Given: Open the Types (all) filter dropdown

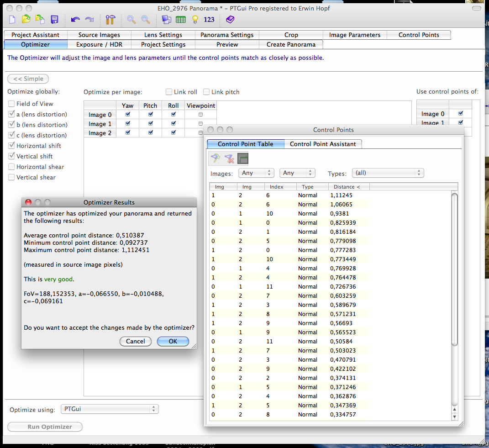Looking at the screenshot, I should click(x=388, y=173).
